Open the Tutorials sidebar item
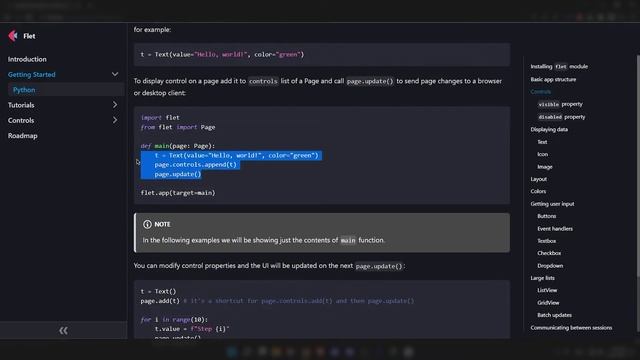The image size is (640, 360). (21, 105)
